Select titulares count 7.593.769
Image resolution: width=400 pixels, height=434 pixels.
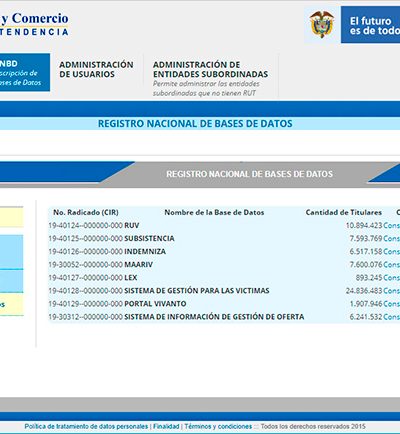tap(366, 238)
